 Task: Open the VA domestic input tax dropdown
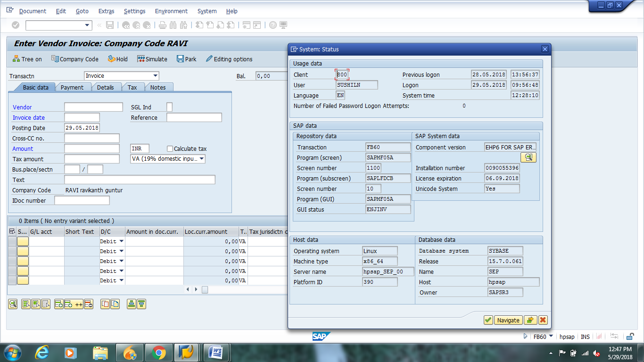tap(201, 159)
